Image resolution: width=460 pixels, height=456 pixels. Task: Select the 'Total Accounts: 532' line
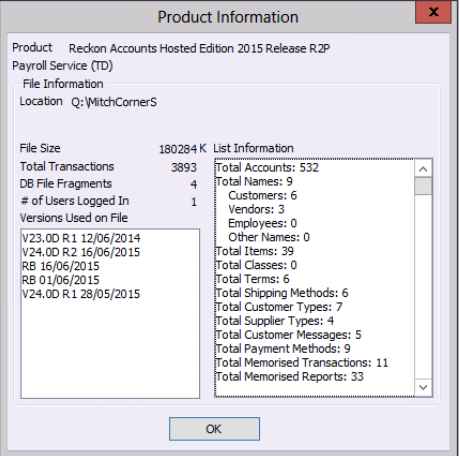point(267,167)
